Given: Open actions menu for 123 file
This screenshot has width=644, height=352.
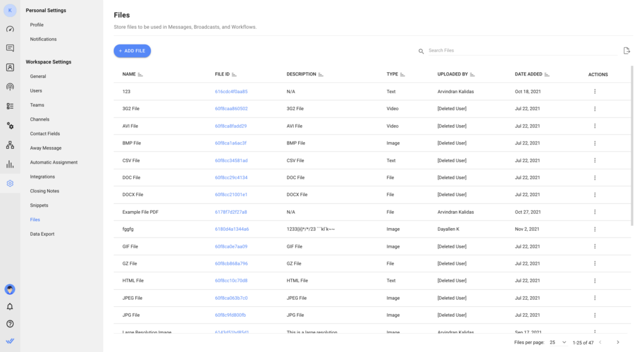Looking at the screenshot, I should pos(594,92).
